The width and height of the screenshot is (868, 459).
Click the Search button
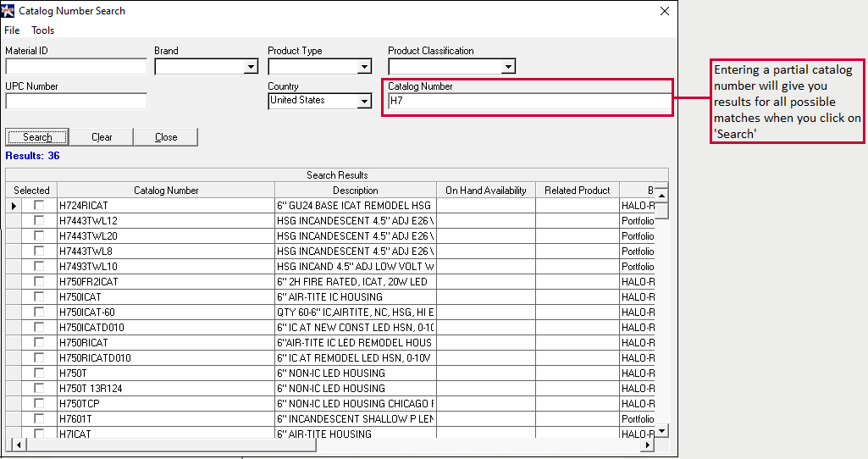coord(37,137)
